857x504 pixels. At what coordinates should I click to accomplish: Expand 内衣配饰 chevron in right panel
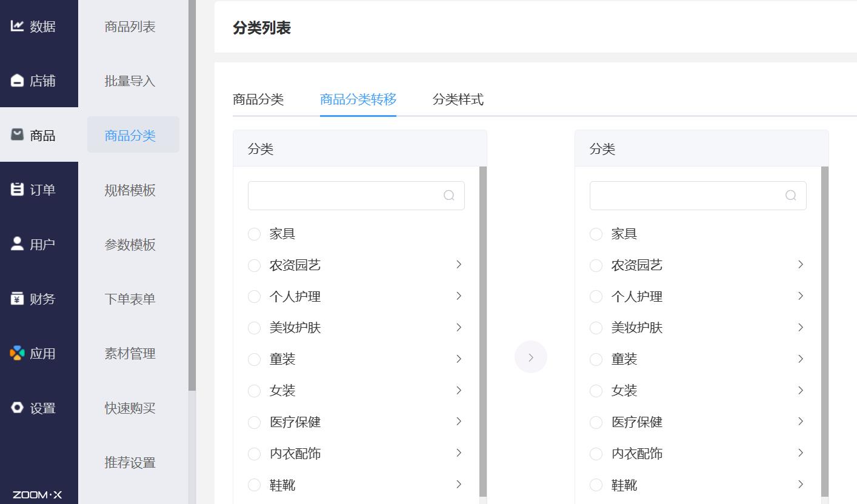point(801,453)
